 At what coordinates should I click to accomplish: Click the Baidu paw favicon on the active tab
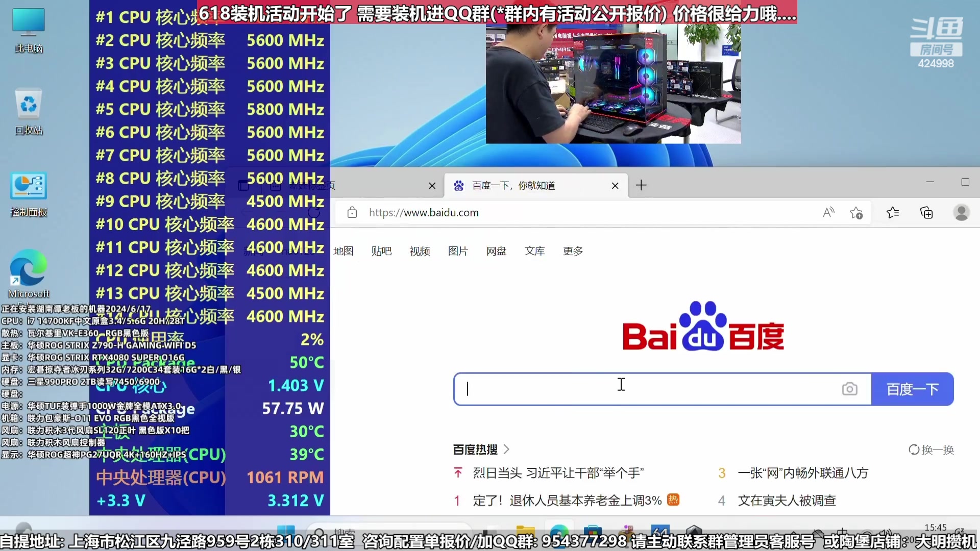tap(458, 186)
